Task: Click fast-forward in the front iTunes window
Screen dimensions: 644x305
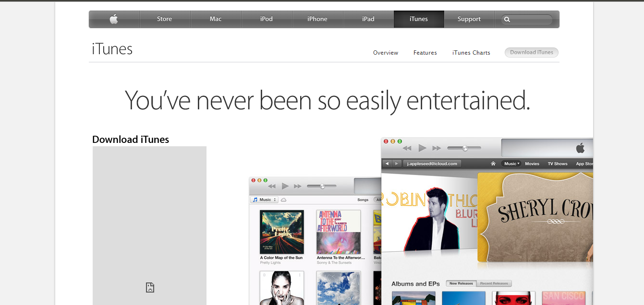Action: (437, 148)
